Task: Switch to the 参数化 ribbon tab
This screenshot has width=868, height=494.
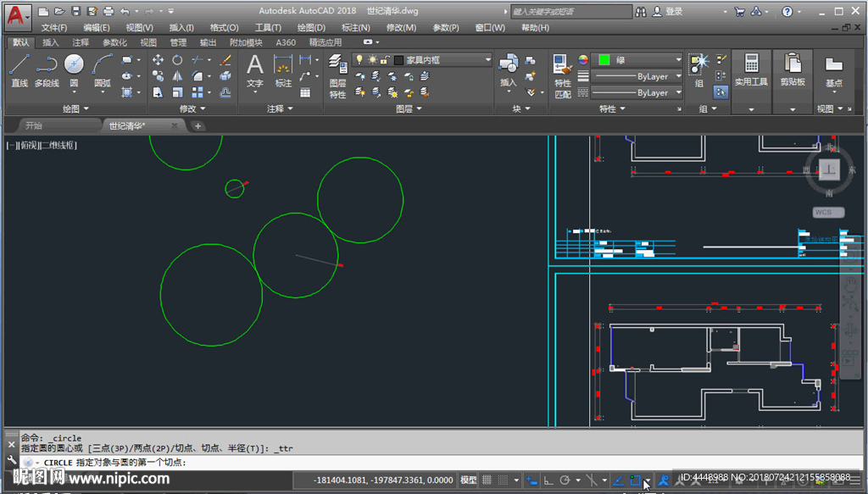Action: tap(114, 42)
